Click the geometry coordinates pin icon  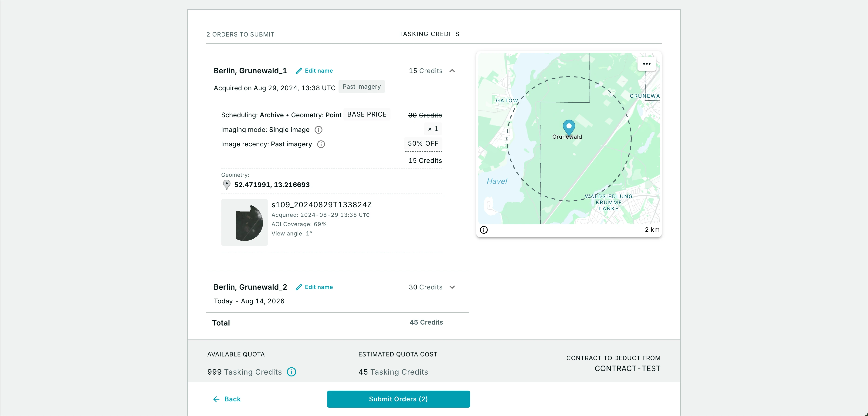[x=227, y=185]
